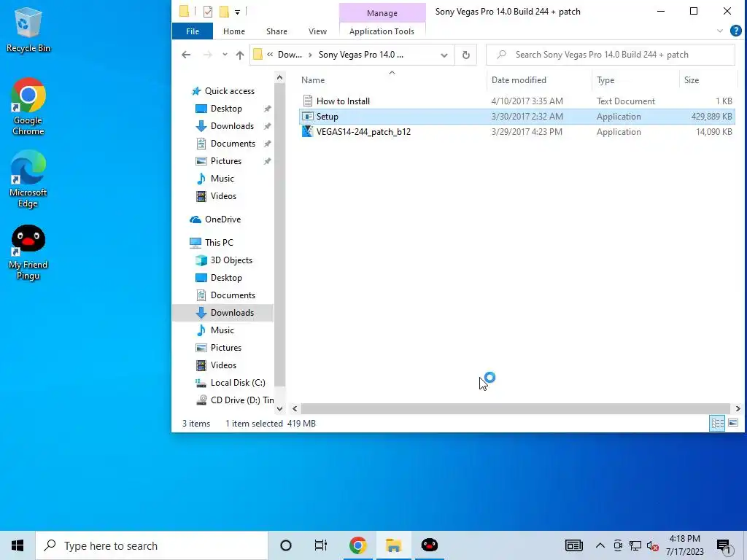Image resolution: width=747 pixels, height=560 pixels.
Task: Open CD Drive (D:) in navigation pane
Action: 241,400
